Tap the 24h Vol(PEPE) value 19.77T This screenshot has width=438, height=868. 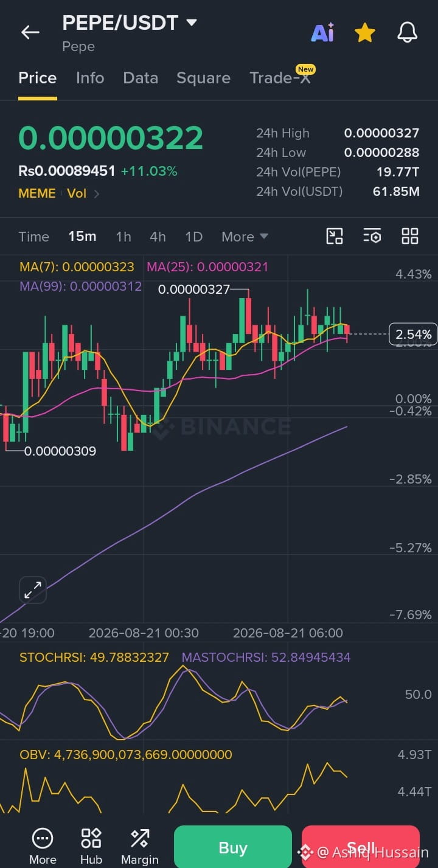pos(398,172)
